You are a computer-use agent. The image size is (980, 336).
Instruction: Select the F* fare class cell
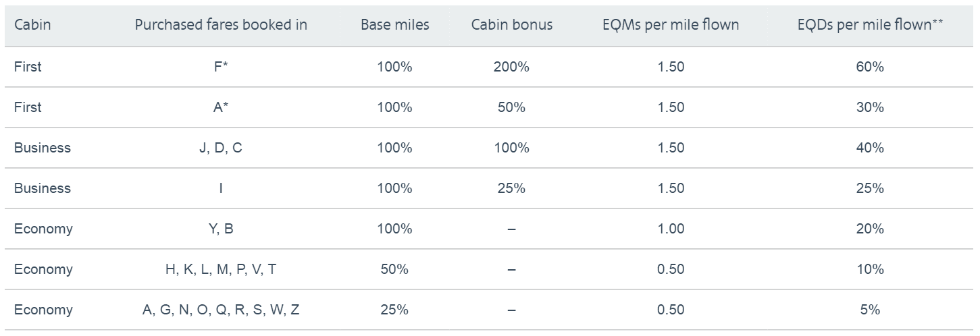(221, 67)
